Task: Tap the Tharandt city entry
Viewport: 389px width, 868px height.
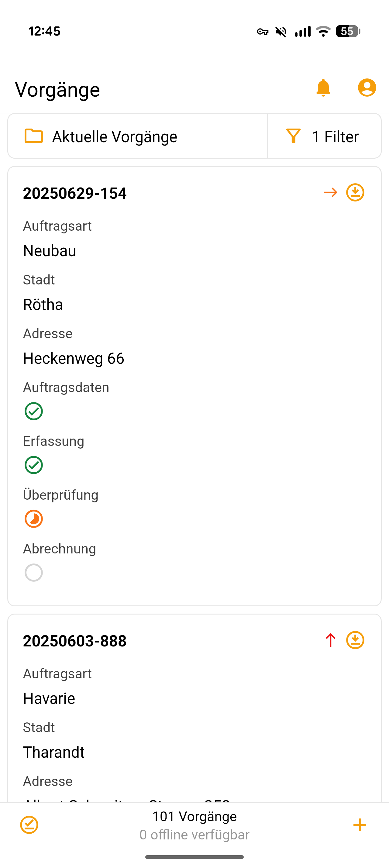Action: pos(54,753)
